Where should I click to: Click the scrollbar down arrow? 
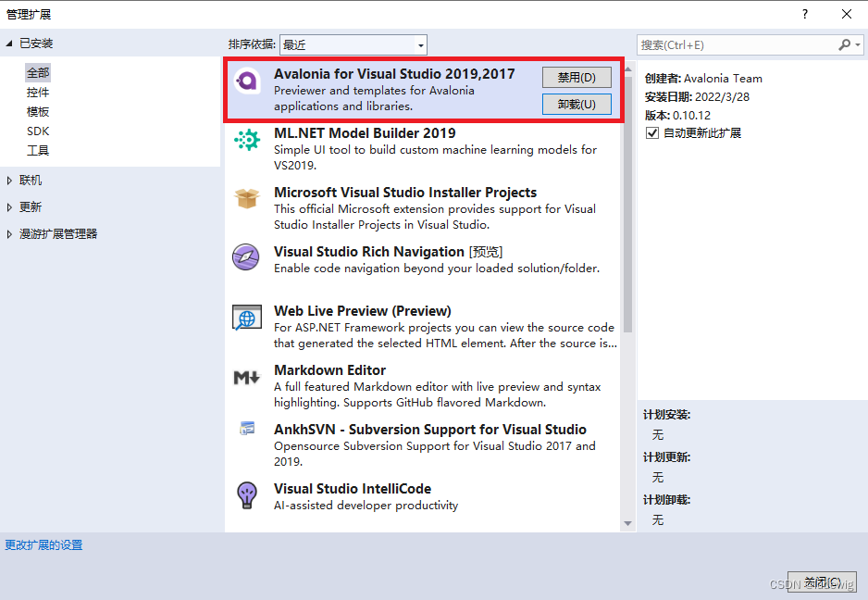[627, 523]
